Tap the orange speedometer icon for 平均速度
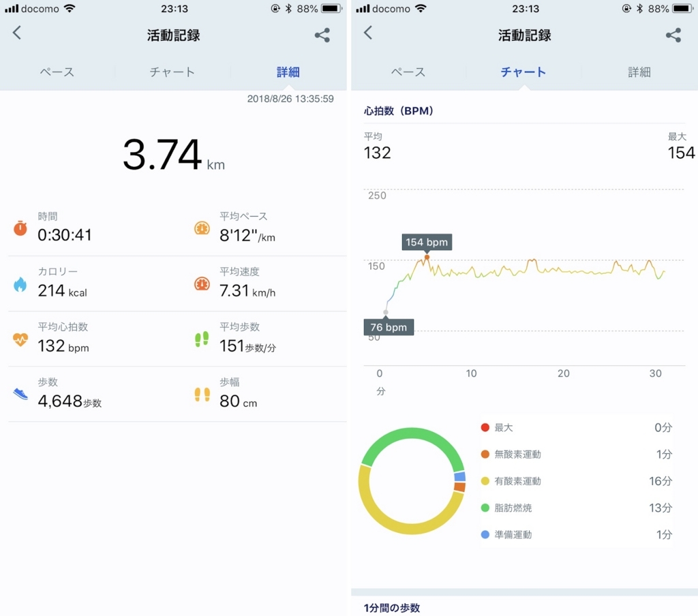Image resolution: width=698 pixels, height=616 pixels. [x=202, y=283]
